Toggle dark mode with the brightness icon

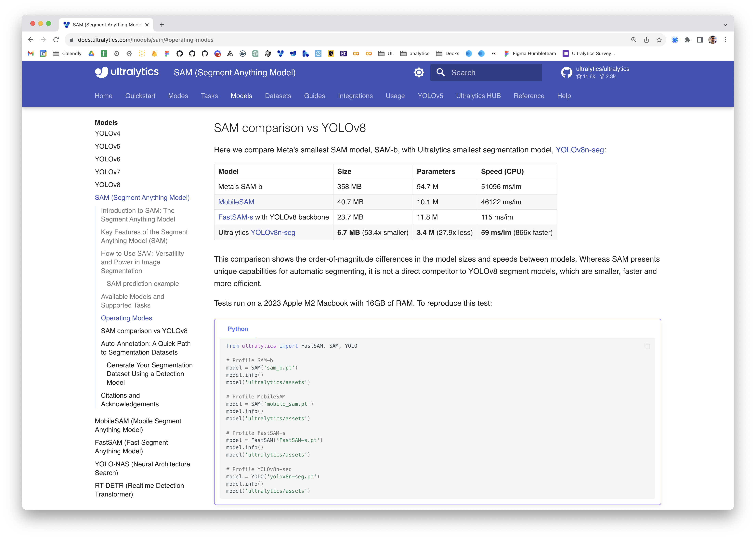(419, 72)
